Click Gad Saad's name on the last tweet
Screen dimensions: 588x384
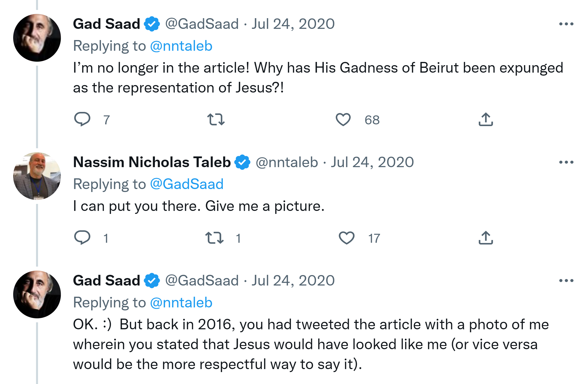106,281
